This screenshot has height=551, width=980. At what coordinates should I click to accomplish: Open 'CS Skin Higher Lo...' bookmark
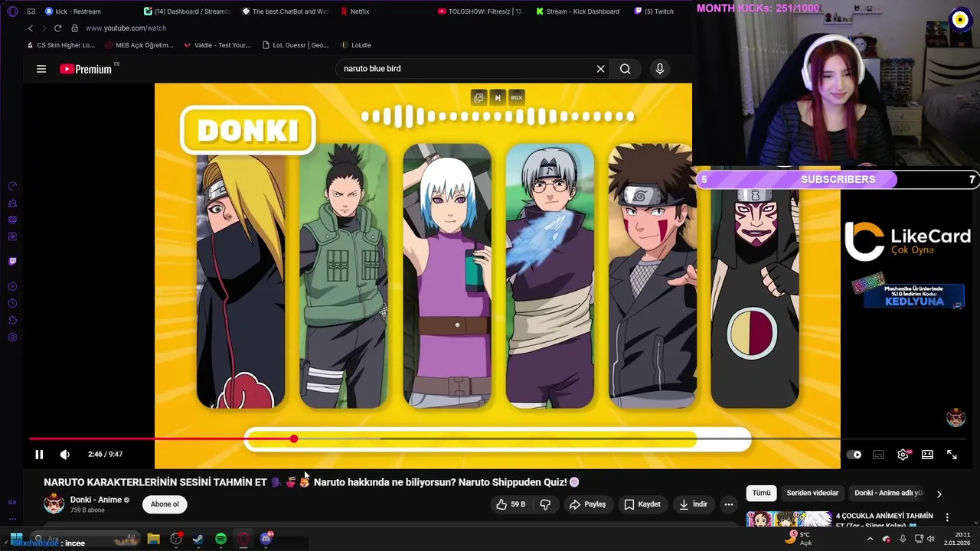click(60, 45)
